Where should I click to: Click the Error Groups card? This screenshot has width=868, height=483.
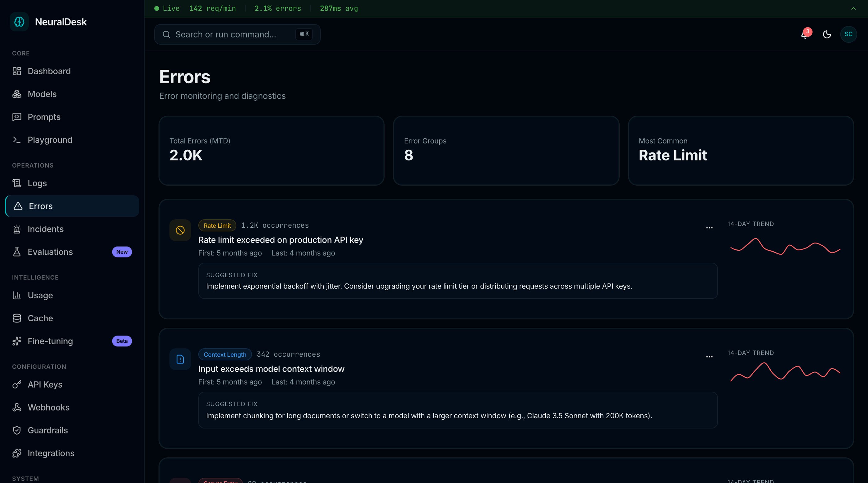click(x=506, y=151)
